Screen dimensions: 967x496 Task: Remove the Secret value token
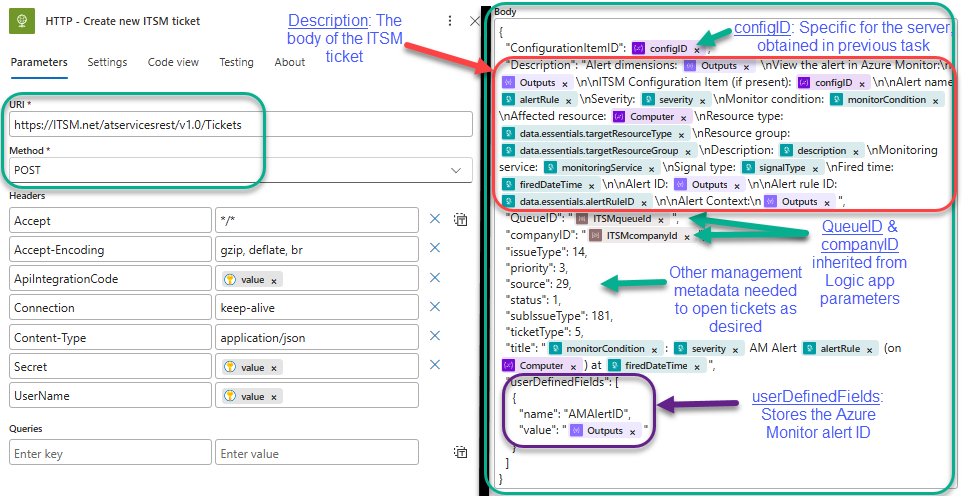click(274, 368)
